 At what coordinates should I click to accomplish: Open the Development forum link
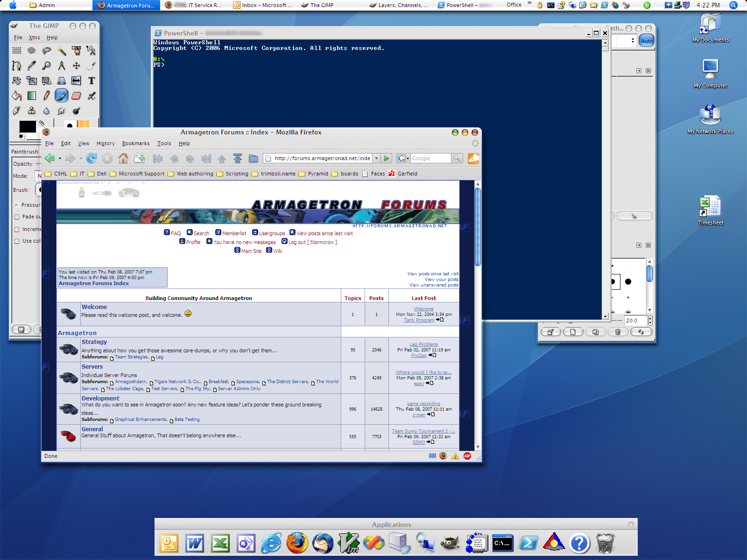click(x=100, y=398)
